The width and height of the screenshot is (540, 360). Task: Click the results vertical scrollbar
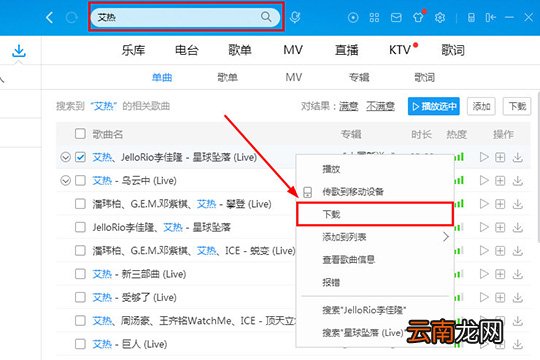538,167
